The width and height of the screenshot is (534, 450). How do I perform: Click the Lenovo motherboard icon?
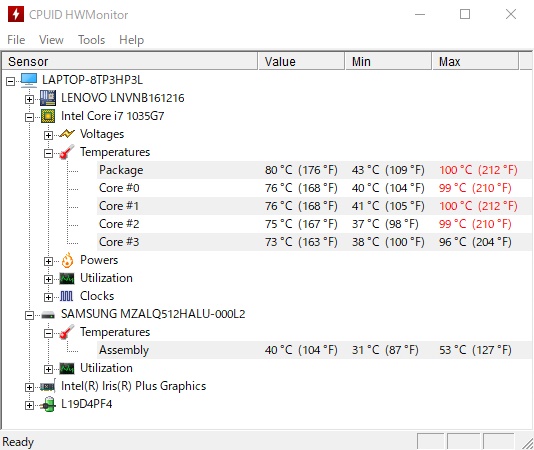point(48,98)
